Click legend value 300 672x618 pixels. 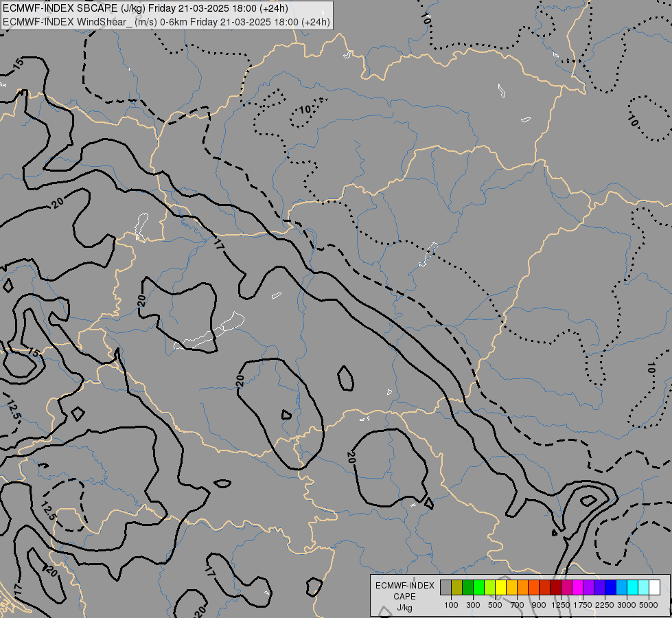[x=473, y=605]
